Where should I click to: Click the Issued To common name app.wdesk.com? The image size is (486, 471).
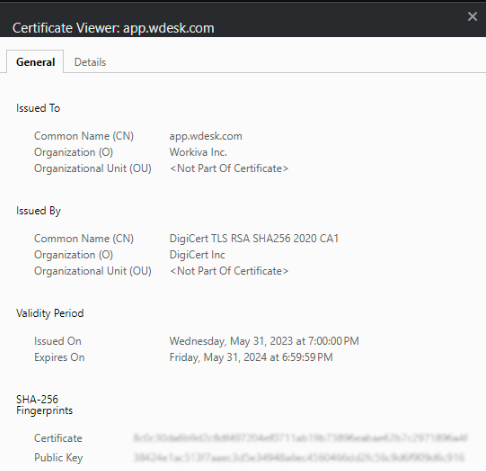(x=206, y=136)
